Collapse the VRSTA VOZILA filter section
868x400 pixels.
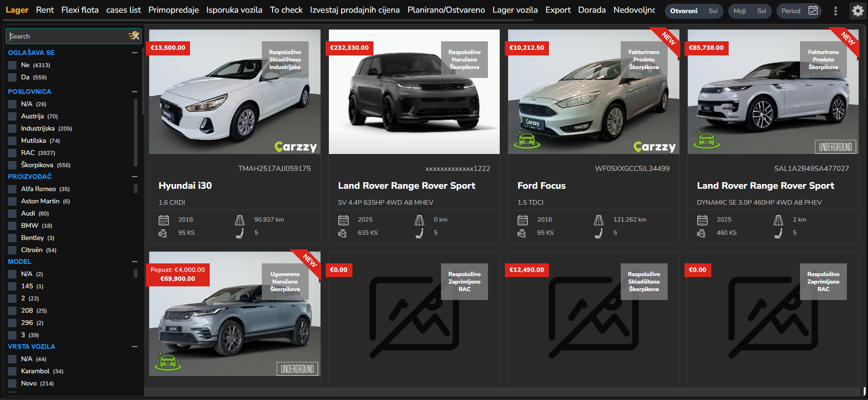(135, 346)
